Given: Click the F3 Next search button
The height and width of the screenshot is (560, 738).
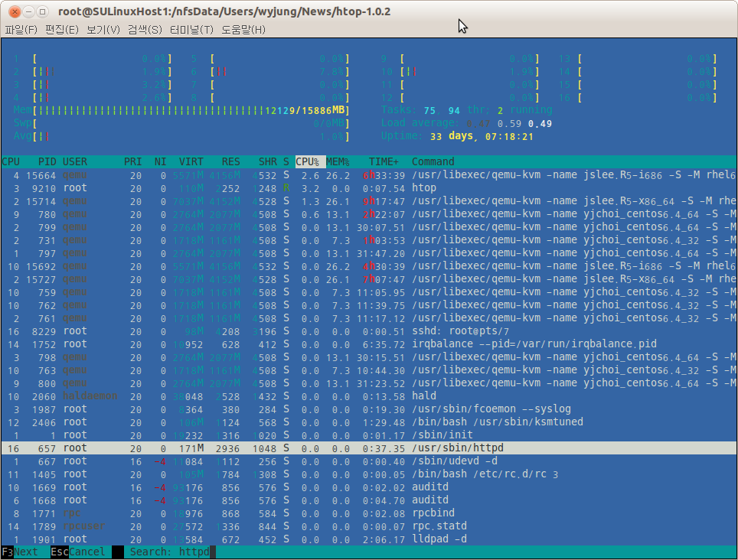Looking at the screenshot, I should 20,552.
